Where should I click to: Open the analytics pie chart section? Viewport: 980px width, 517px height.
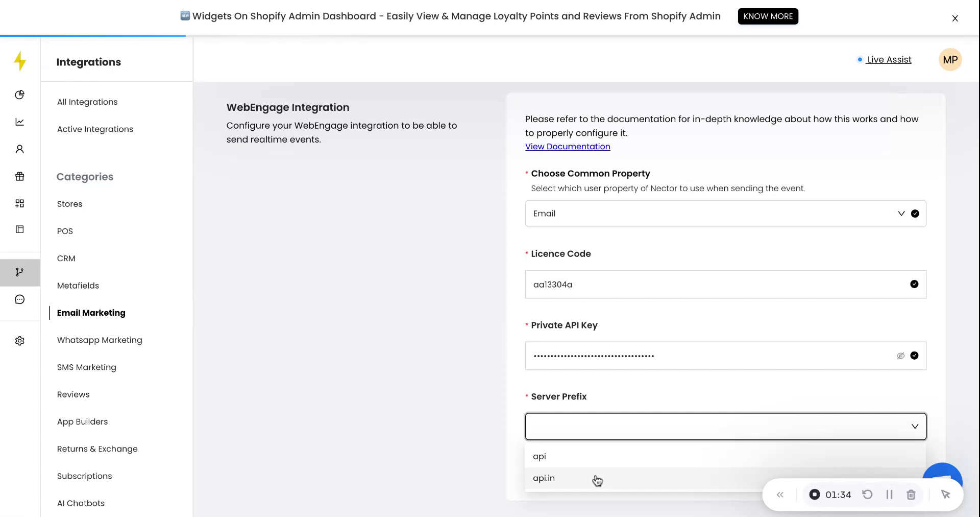(x=19, y=95)
